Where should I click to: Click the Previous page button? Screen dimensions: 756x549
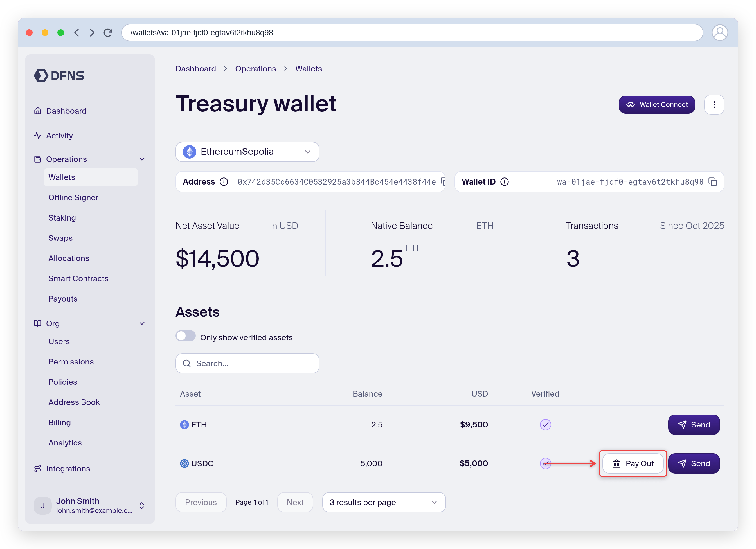(201, 502)
